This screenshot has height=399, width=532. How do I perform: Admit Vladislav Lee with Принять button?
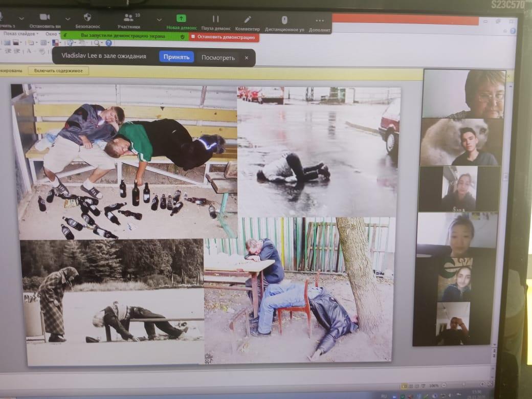point(176,57)
